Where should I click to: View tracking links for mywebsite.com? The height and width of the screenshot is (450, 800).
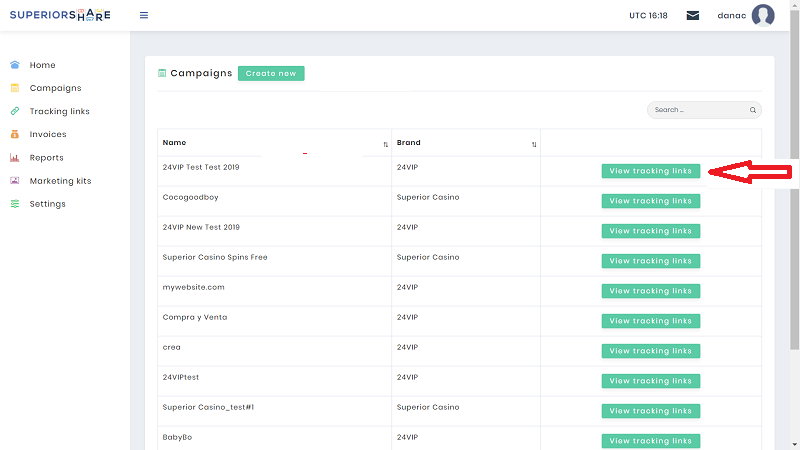[651, 291]
